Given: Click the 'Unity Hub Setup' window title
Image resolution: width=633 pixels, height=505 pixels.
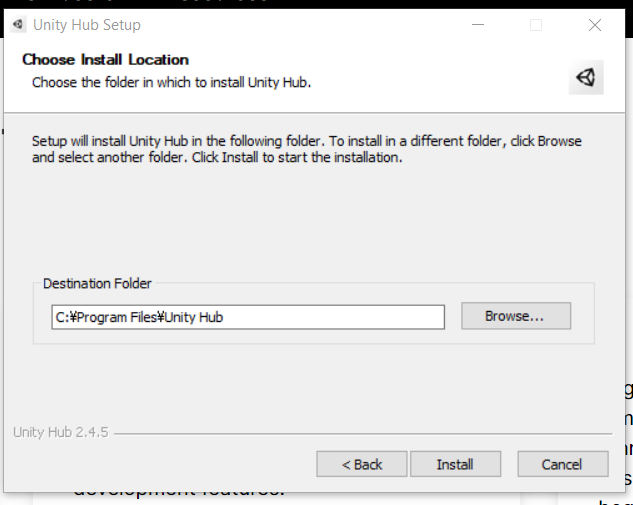Looking at the screenshot, I should click(87, 25).
